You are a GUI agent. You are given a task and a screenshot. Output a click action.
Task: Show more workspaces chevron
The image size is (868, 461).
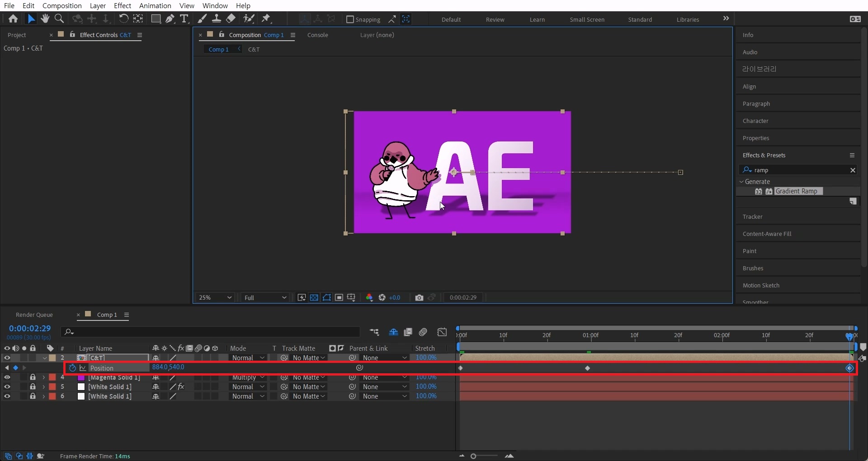(726, 19)
